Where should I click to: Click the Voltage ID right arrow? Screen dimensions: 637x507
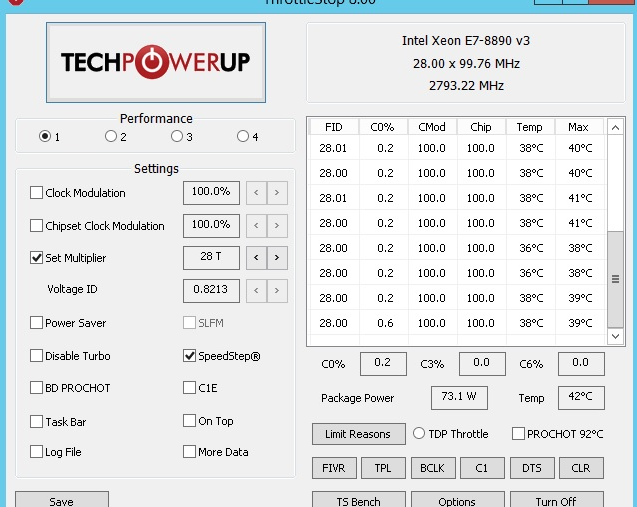(x=277, y=290)
